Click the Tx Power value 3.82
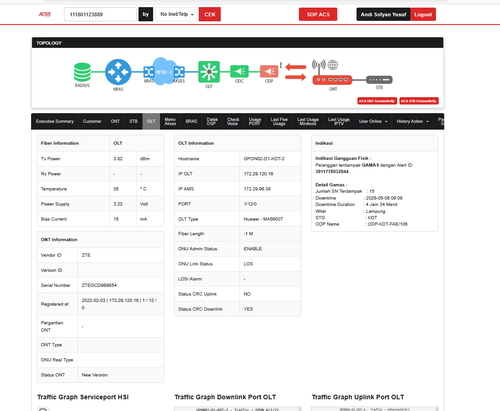 click(118, 159)
